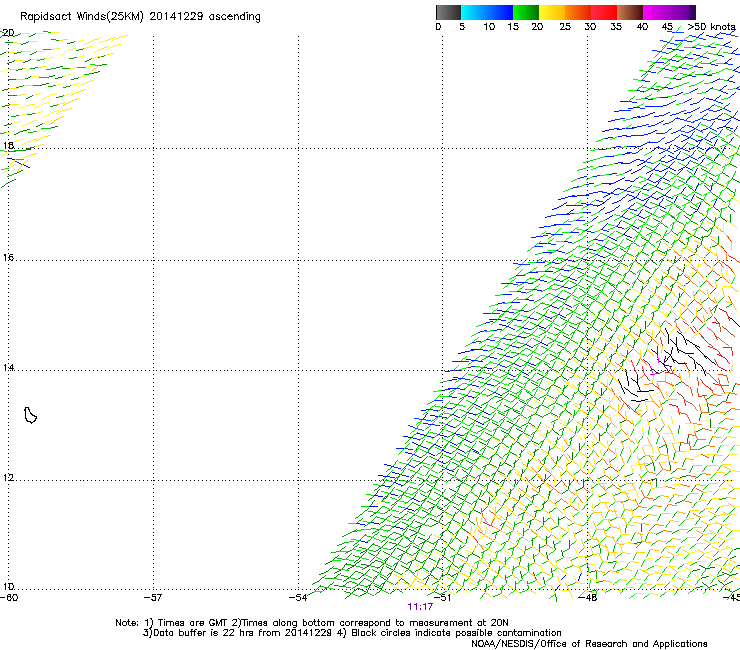Screen dimensions: 740x650
Task: Click the red 30-35 knots legend swatch
Action: tap(604, 12)
